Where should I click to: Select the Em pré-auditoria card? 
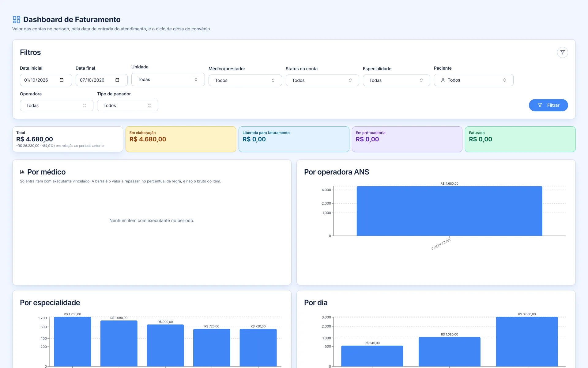[407, 139]
